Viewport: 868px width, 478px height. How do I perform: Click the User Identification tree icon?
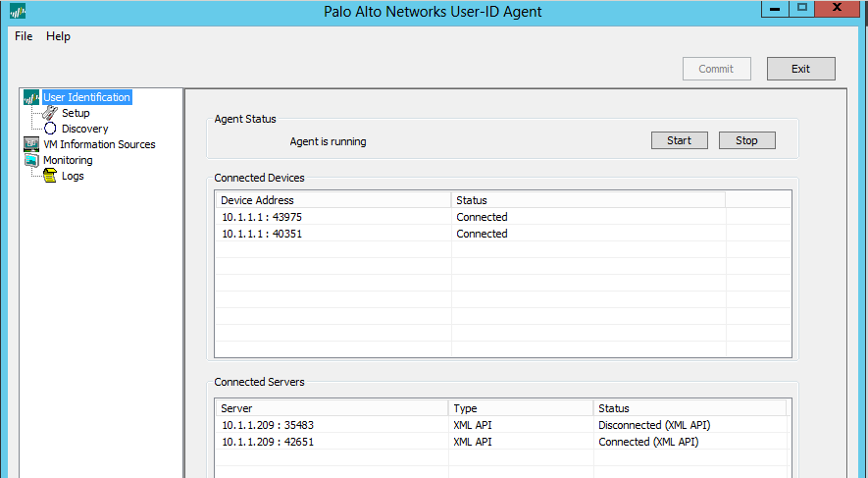pos(30,97)
